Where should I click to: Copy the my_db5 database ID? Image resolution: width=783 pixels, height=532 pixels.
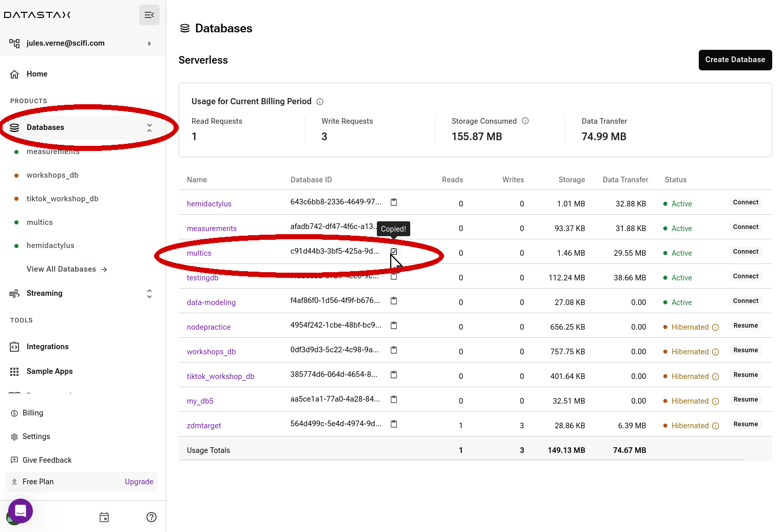(394, 400)
